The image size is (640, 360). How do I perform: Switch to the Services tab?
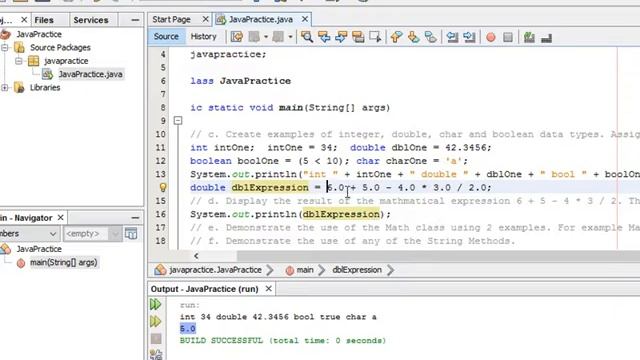[x=91, y=20]
